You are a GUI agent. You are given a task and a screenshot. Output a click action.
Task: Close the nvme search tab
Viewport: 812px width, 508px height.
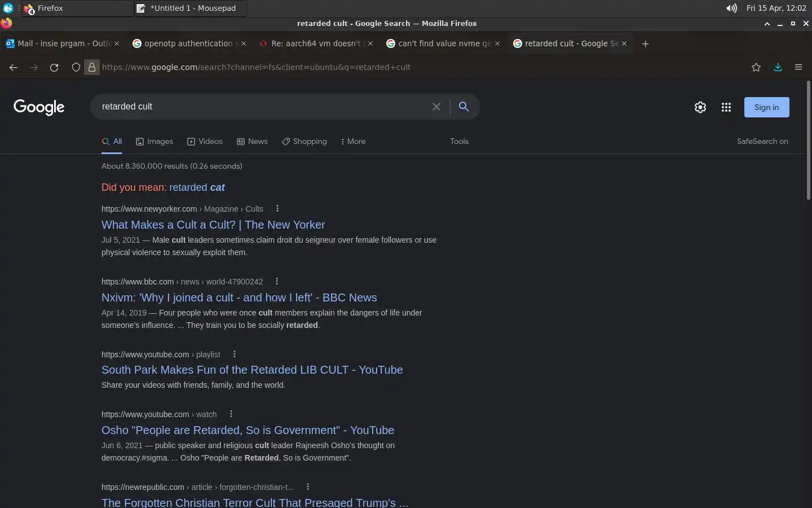pos(497,43)
